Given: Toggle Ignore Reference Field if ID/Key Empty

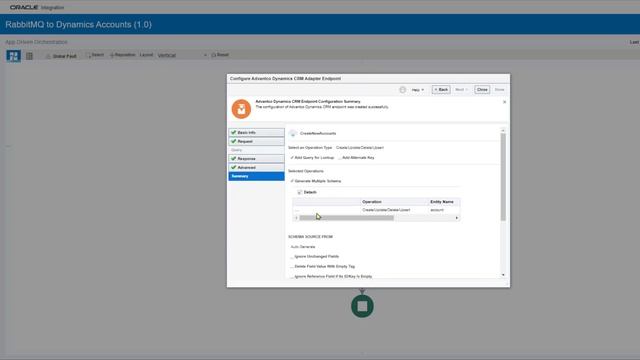Looking at the screenshot, I should point(292,276).
